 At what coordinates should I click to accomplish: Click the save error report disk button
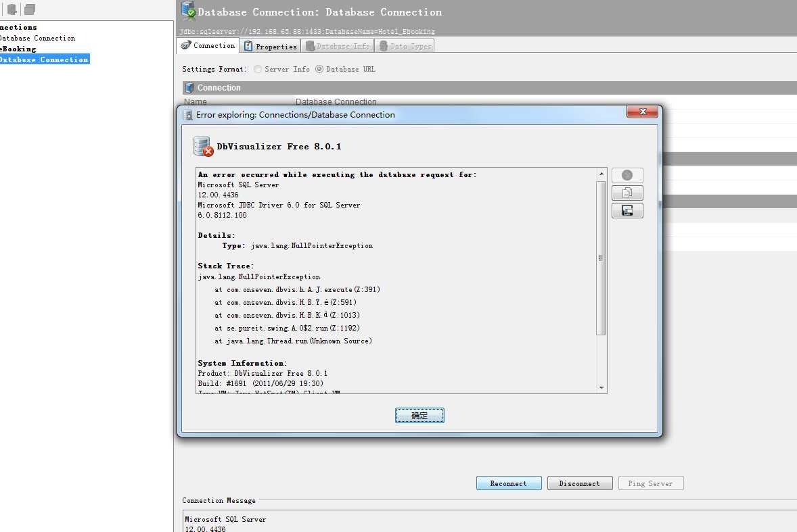tap(627, 211)
